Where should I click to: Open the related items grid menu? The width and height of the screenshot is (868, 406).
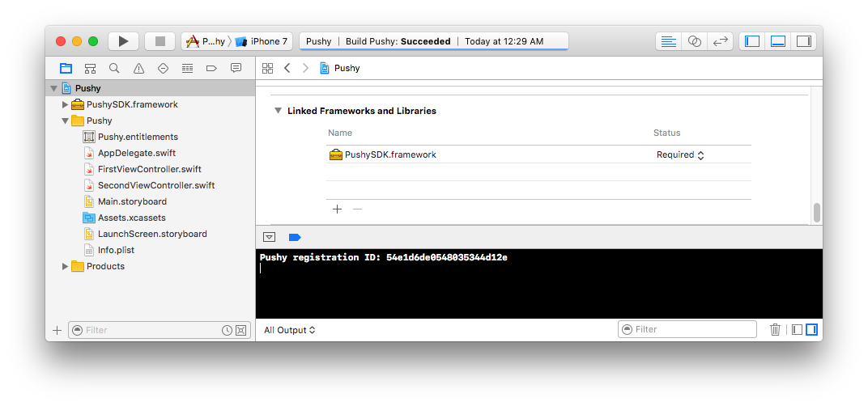[267, 68]
